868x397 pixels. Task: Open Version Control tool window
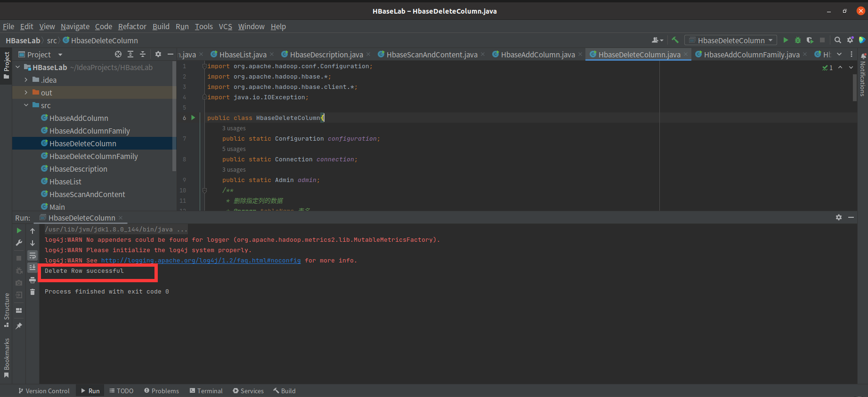point(44,391)
